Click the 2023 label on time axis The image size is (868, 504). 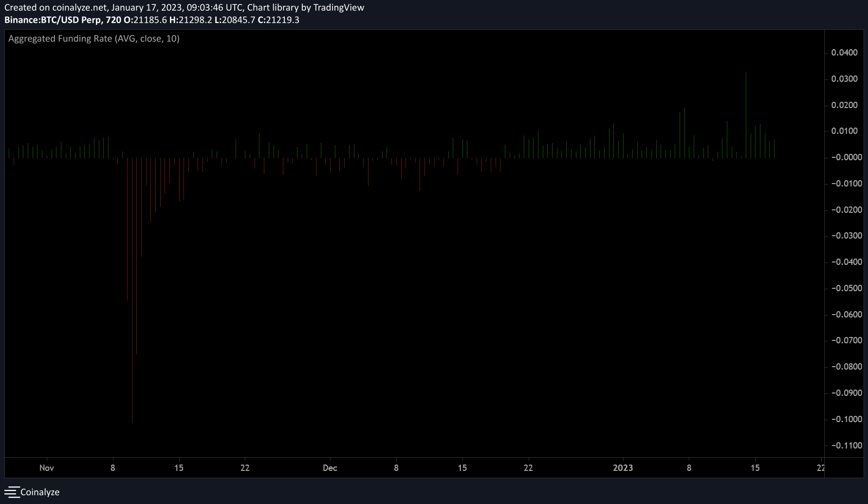coord(623,468)
